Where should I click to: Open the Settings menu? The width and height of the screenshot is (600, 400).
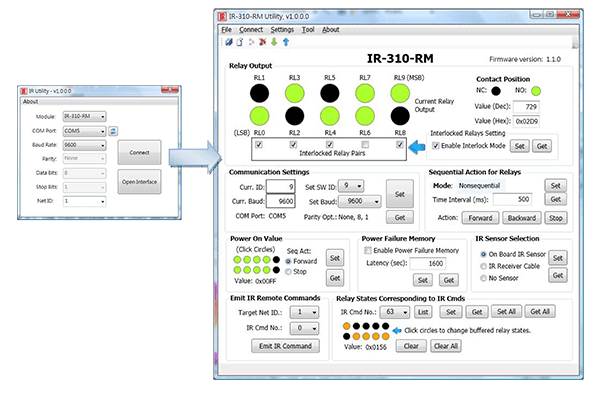pos(282,29)
